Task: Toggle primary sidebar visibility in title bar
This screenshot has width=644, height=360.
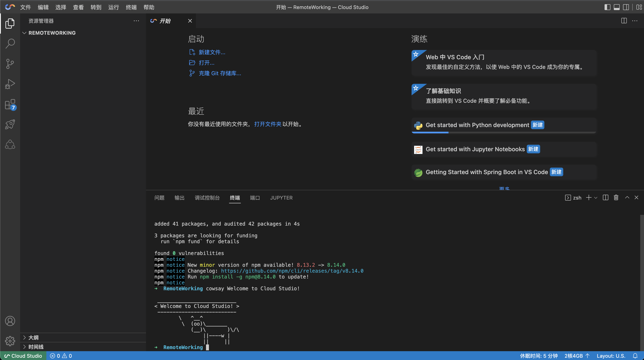Action: tap(607, 7)
